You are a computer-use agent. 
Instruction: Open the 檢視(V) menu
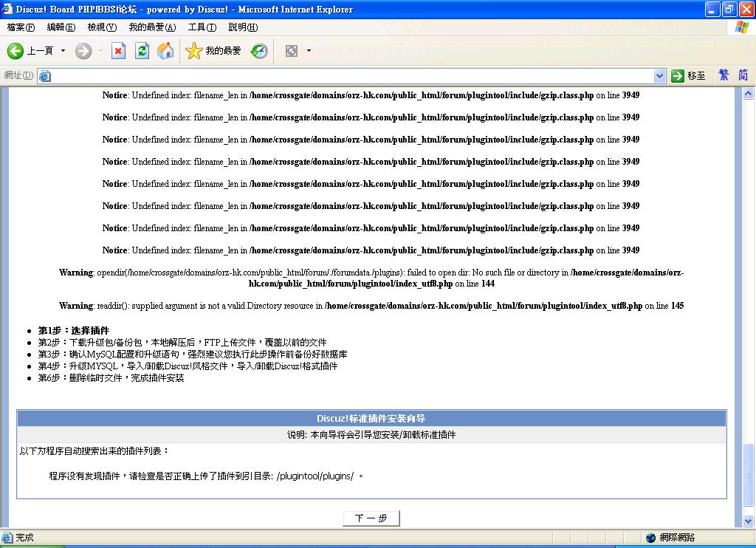(102, 27)
